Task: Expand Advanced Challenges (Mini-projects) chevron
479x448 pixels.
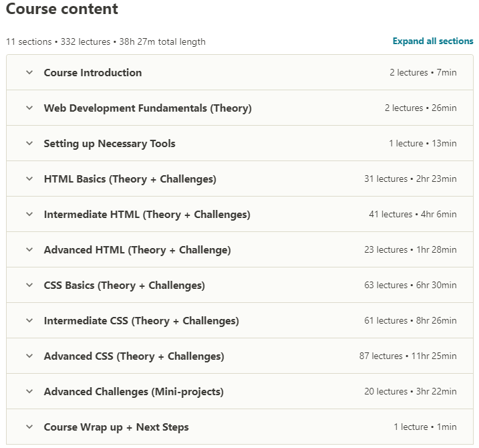Action: [29, 391]
